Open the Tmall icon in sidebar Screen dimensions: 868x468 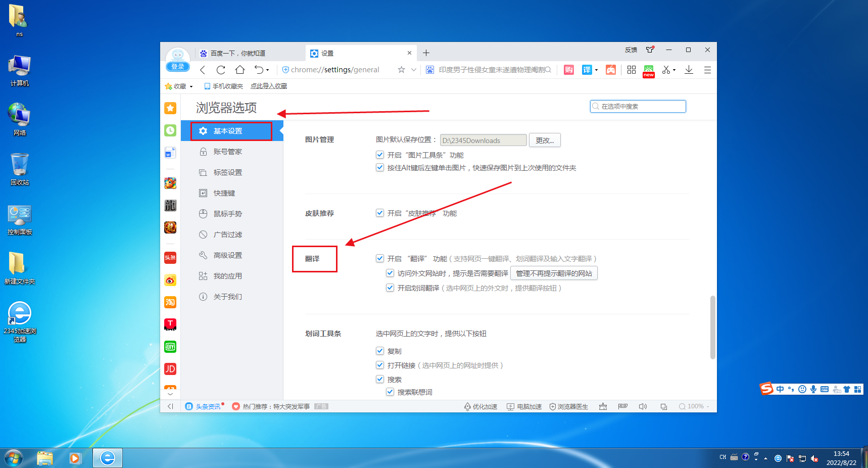pyautogui.click(x=170, y=324)
